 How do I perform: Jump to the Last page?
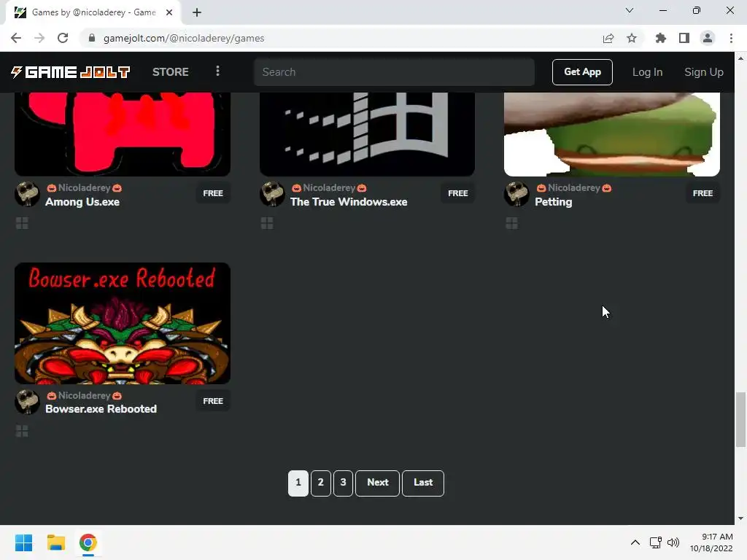point(423,483)
